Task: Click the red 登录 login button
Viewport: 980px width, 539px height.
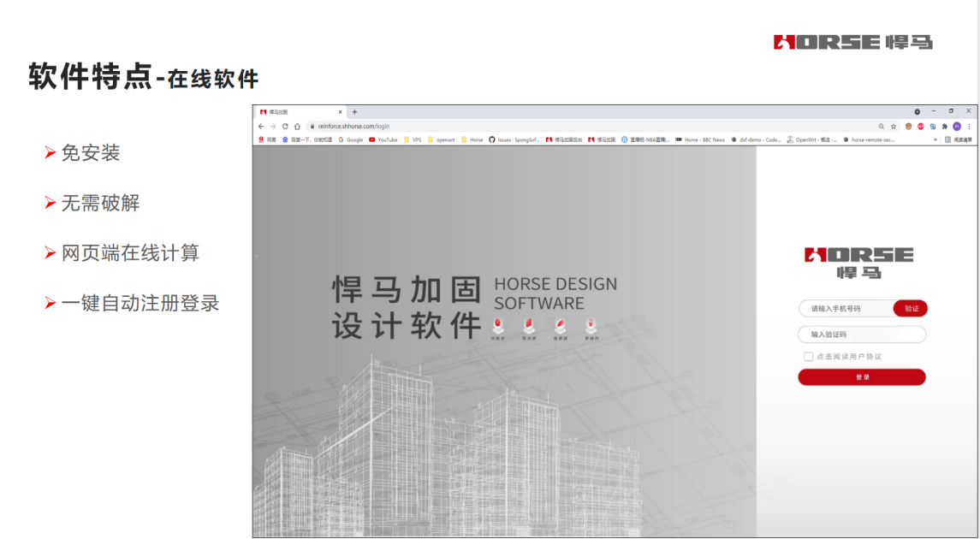Action: [861, 376]
